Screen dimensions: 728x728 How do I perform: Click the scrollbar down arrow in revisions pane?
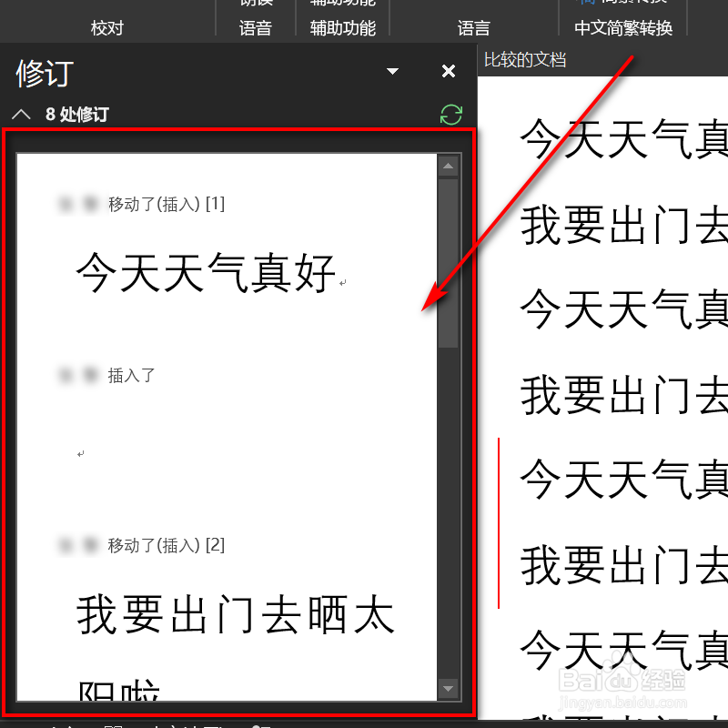449,689
